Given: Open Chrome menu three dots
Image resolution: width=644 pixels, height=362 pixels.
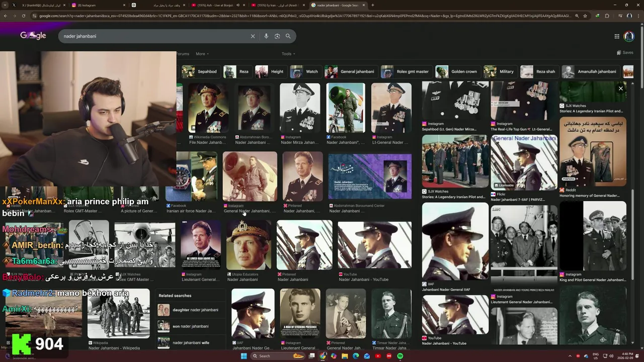Looking at the screenshot, I should [638, 16].
